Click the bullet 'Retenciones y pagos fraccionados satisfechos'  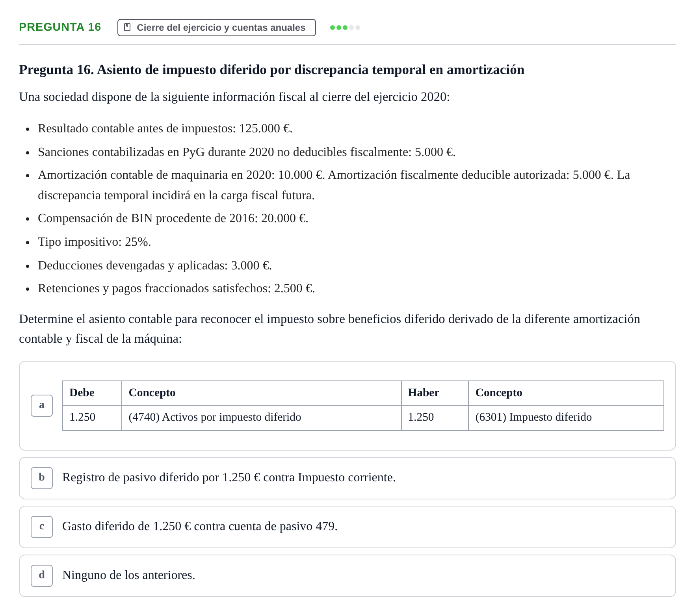176,288
